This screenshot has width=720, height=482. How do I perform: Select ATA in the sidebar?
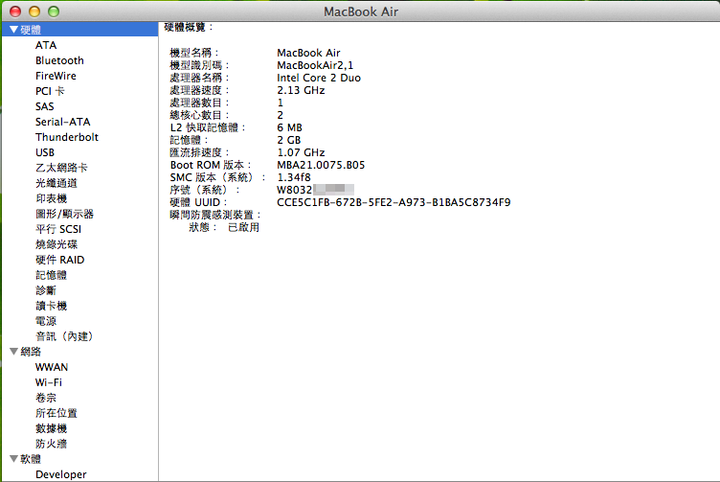click(46, 45)
